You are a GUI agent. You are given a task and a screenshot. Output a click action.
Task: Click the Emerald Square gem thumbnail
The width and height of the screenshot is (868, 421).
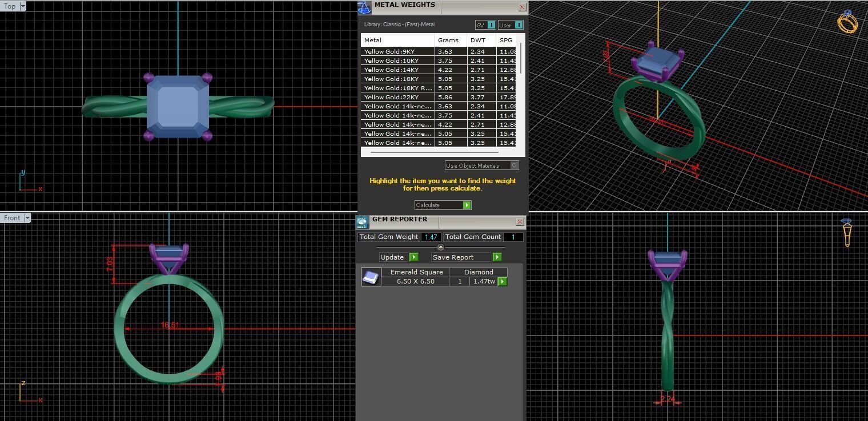[371, 277]
